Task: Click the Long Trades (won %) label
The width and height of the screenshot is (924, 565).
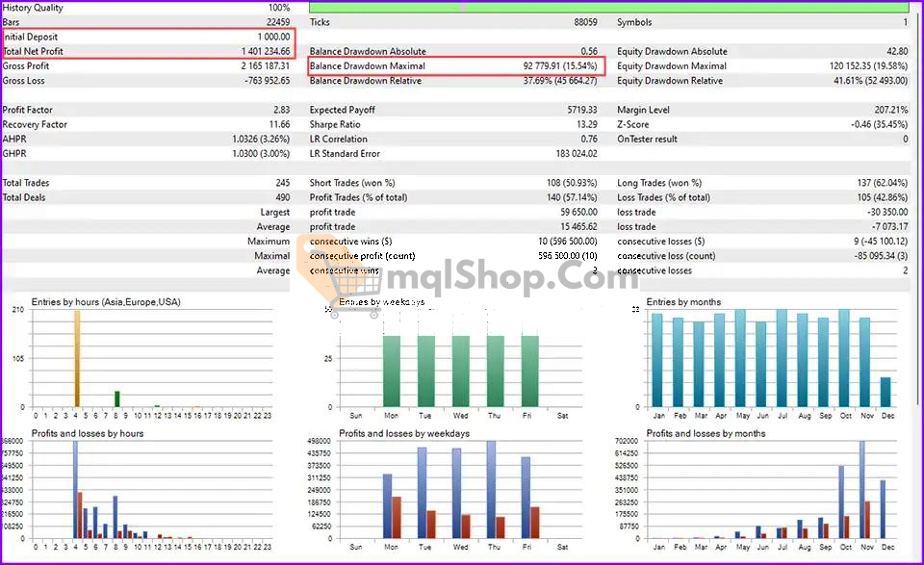Action: click(659, 183)
